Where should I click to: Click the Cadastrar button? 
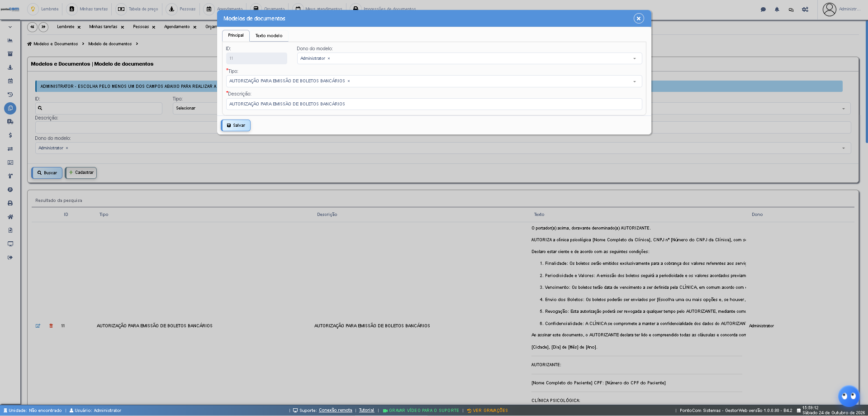click(81, 172)
